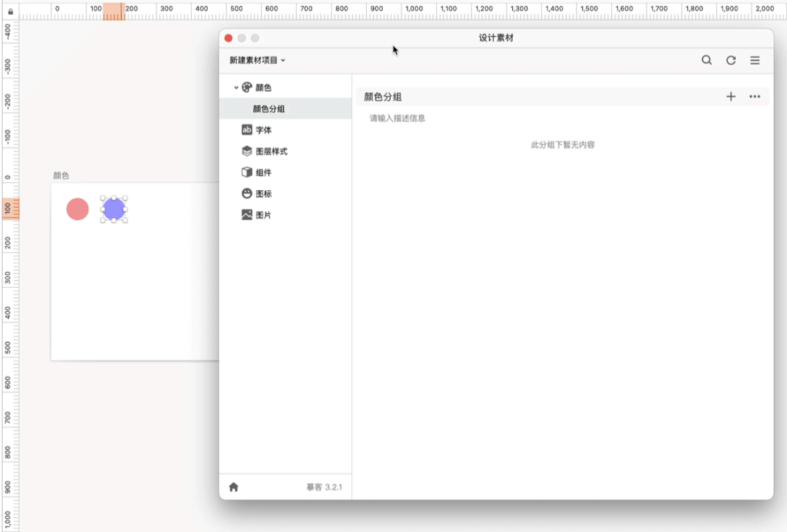Collapse the 颜色 tree category
The height and width of the screenshot is (532, 787).
coord(236,87)
